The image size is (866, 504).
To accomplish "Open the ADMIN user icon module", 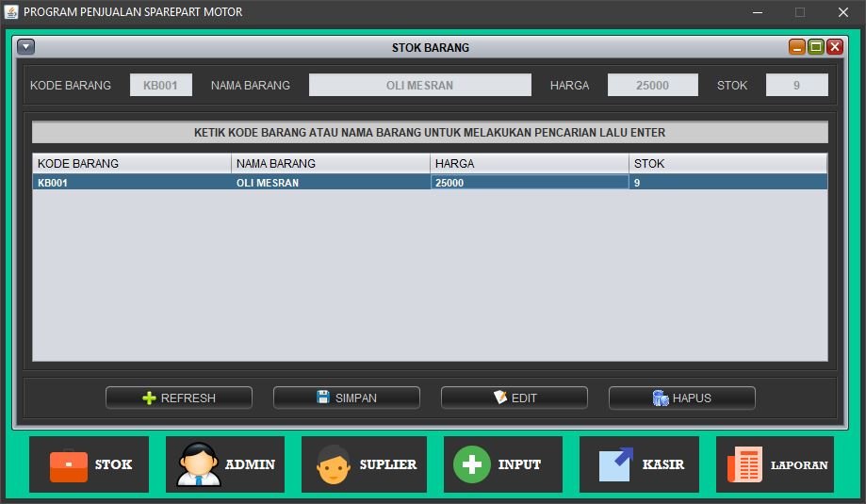I will [225, 464].
